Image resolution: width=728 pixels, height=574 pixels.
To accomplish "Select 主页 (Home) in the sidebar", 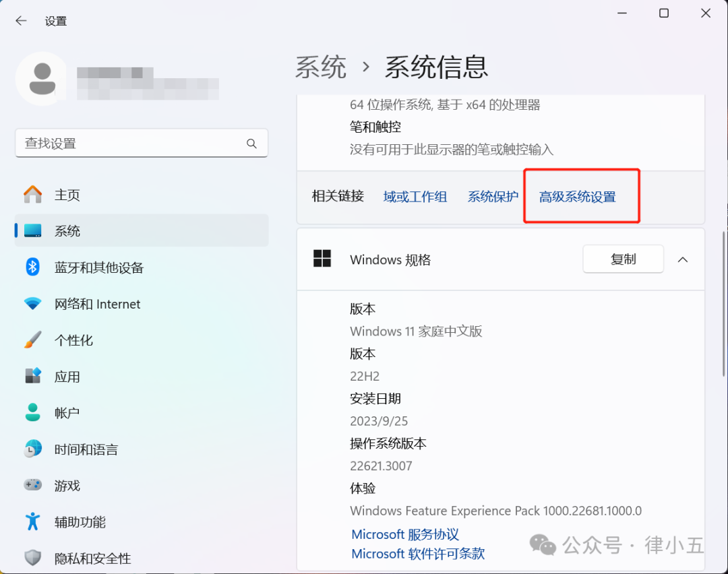I will click(x=67, y=194).
